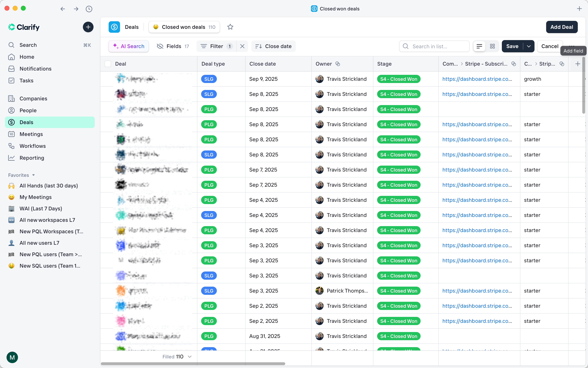The width and height of the screenshot is (588, 368).
Task: Click the horizontal scrollbar at bottom
Action: pos(193,364)
